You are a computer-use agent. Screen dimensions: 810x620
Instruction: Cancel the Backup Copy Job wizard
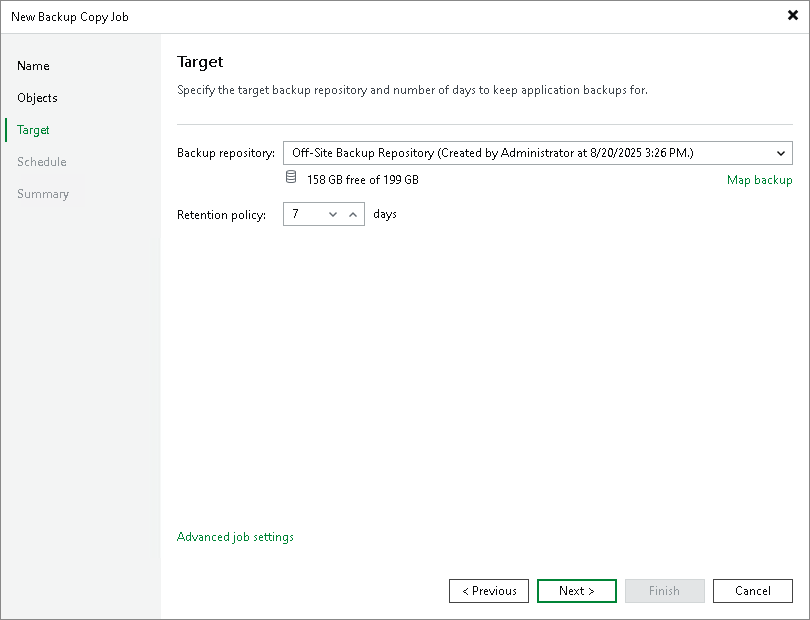point(752,591)
